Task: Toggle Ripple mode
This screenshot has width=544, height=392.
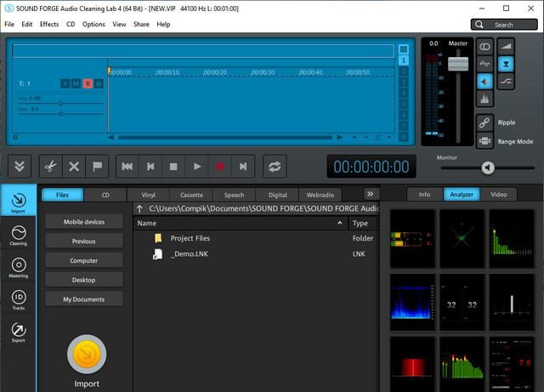Action: 484,122
